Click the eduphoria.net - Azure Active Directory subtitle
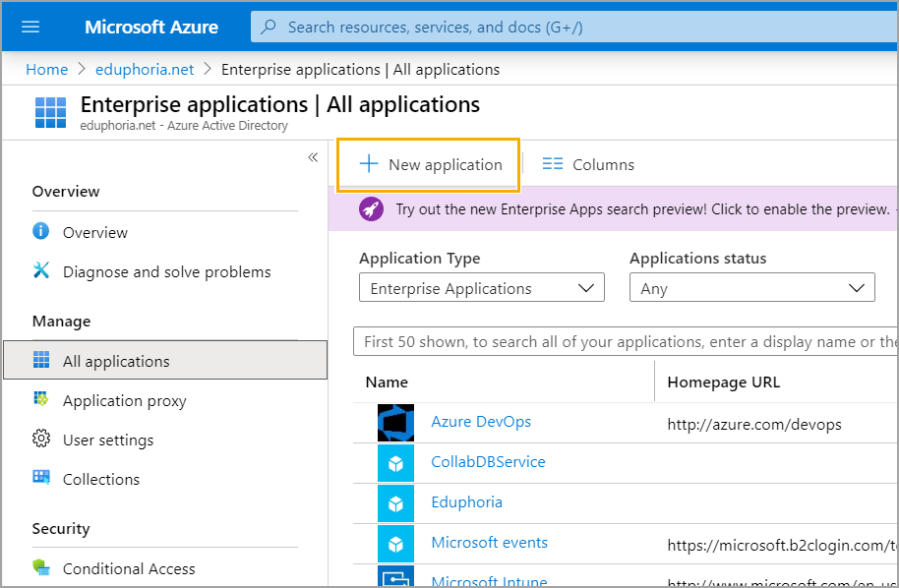The height and width of the screenshot is (588, 899). (x=184, y=126)
